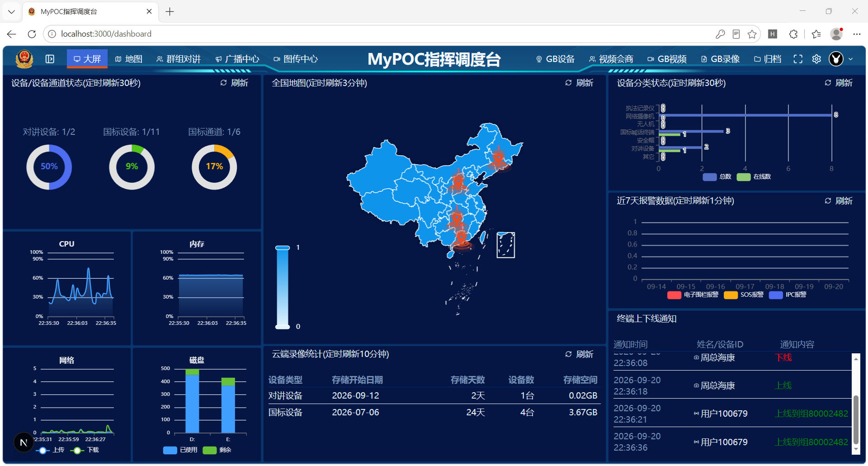Open the reader view icon in address bar
868x466 pixels.
(x=736, y=34)
